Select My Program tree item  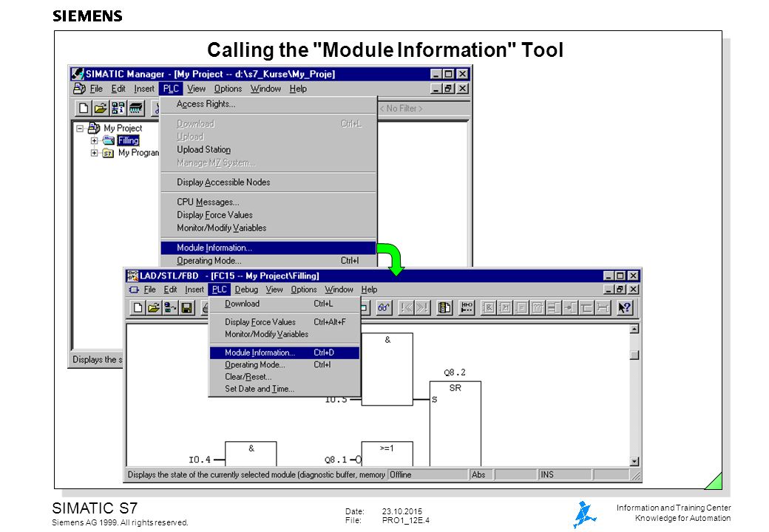[x=138, y=153]
